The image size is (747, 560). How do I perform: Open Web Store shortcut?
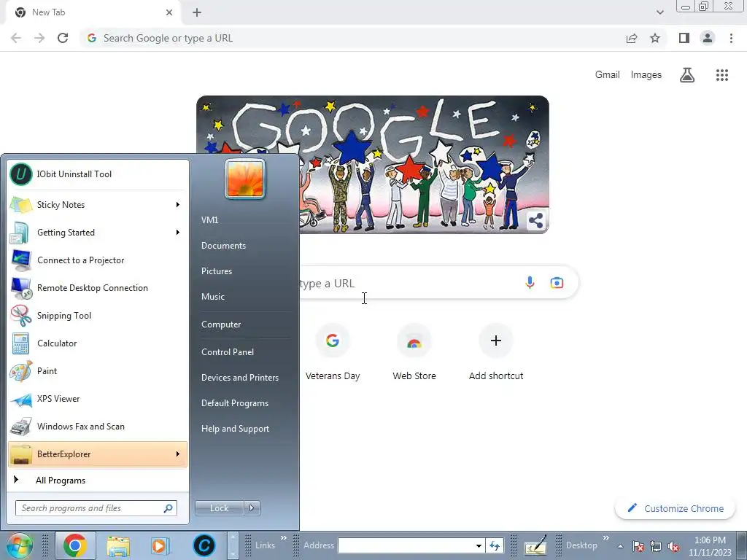[x=414, y=352]
